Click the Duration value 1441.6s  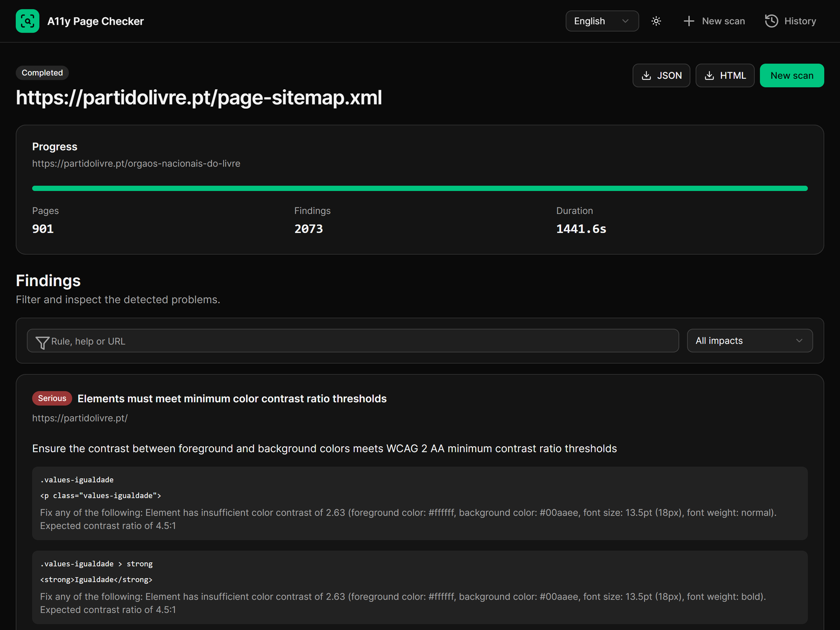[x=581, y=229]
